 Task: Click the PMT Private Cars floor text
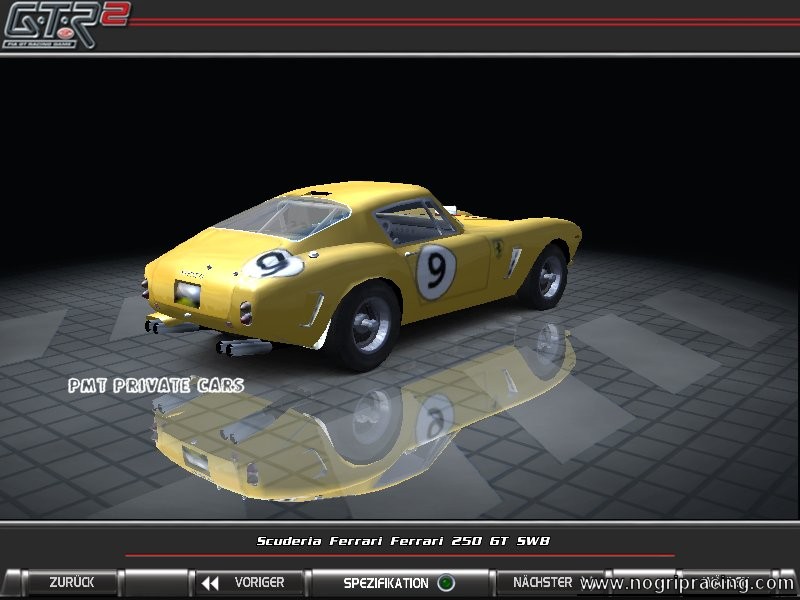(155, 385)
